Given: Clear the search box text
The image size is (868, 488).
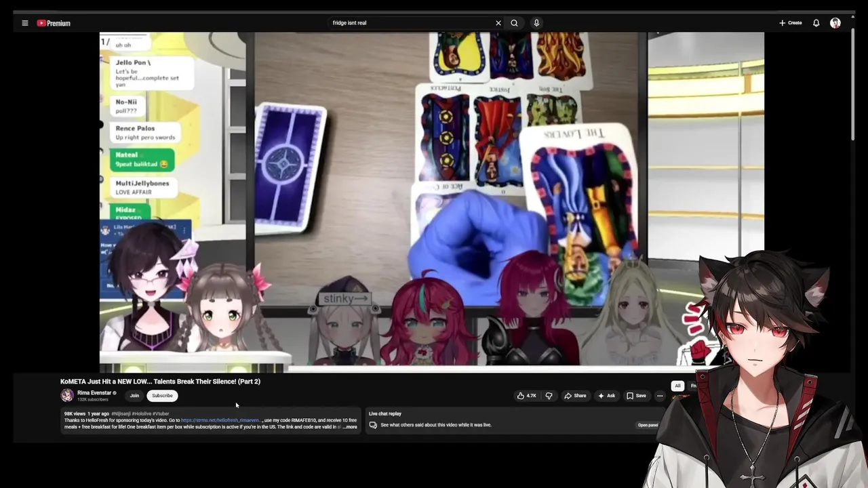Looking at the screenshot, I should point(498,23).
